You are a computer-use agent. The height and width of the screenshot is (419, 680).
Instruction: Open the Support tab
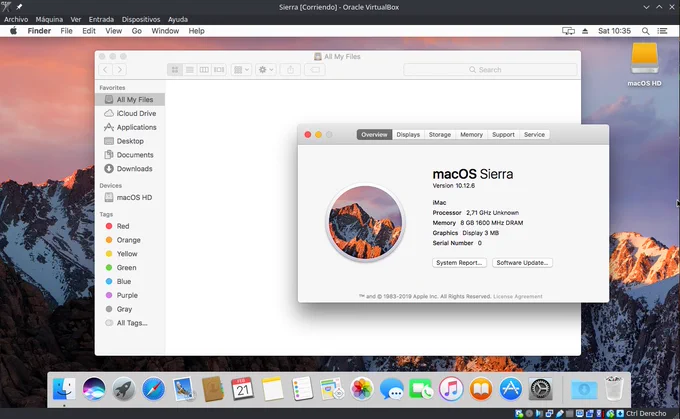pos(503,134)
